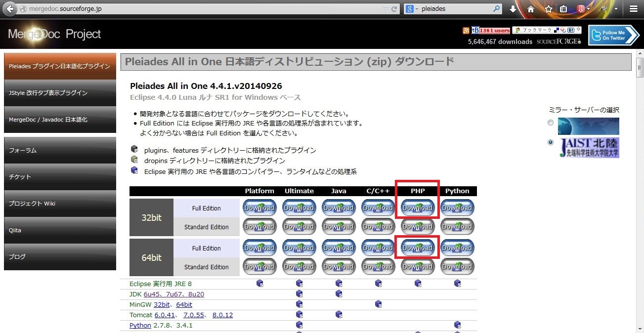Reload the page with the refresh icon
The image size is (644, 333).
[x=394, y=9]
